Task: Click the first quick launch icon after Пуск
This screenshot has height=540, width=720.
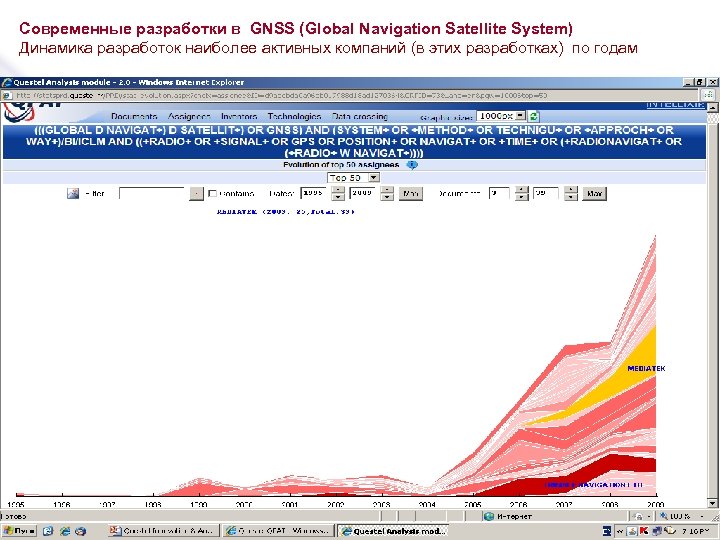Action: tap(48, 531)
